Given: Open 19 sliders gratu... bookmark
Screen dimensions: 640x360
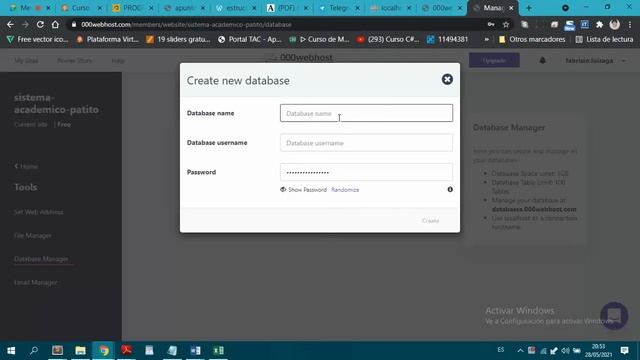Looking at the screenshot, I should point(178,39).
